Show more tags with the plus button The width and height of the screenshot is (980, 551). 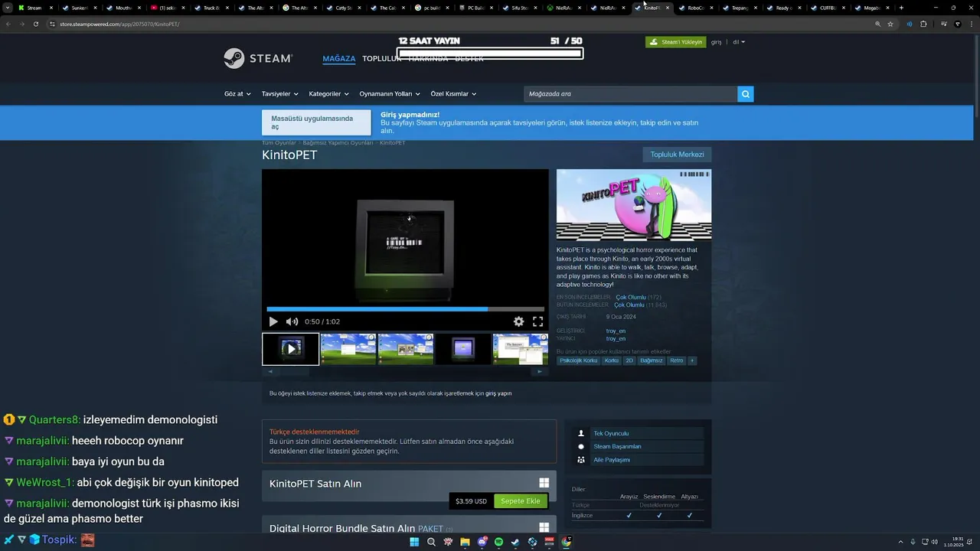click(692, 360)
